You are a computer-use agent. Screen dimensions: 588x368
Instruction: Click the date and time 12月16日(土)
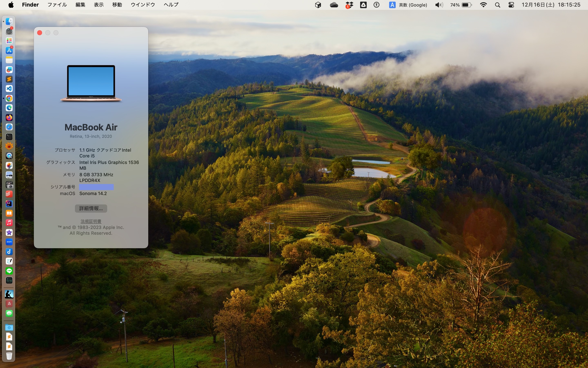pyautogui.click(x=538, y=5)
